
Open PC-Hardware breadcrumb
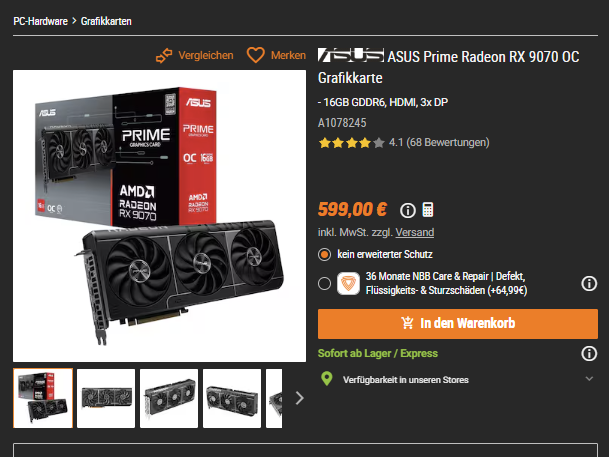[40, 21]
